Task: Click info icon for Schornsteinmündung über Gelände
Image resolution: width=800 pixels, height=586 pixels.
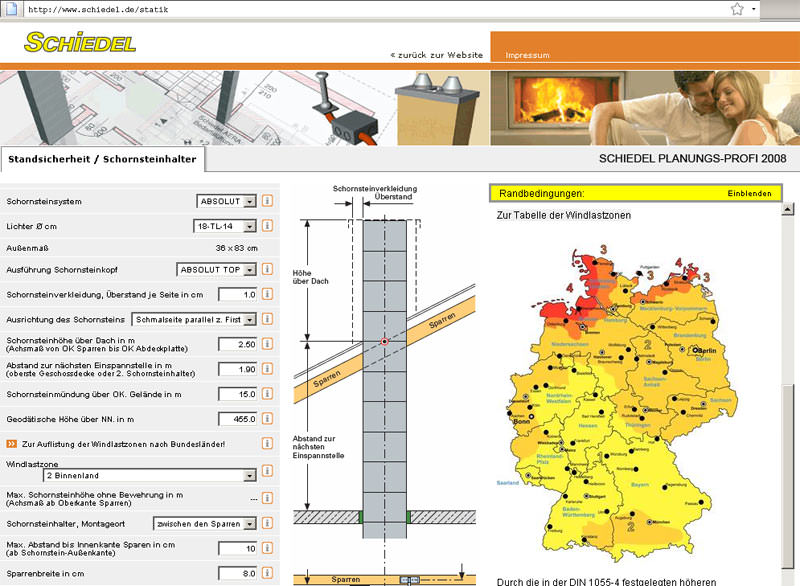Action: click(x=267, y=394)
